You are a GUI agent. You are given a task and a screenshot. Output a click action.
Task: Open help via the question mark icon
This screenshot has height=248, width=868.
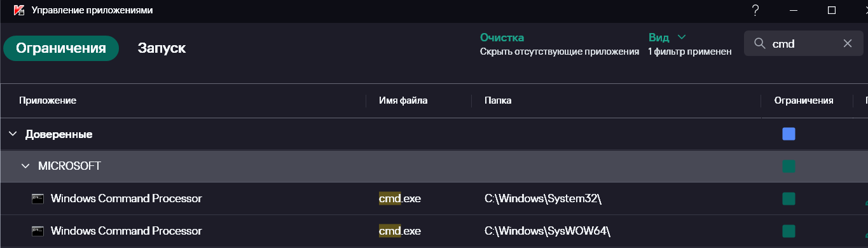755,10
